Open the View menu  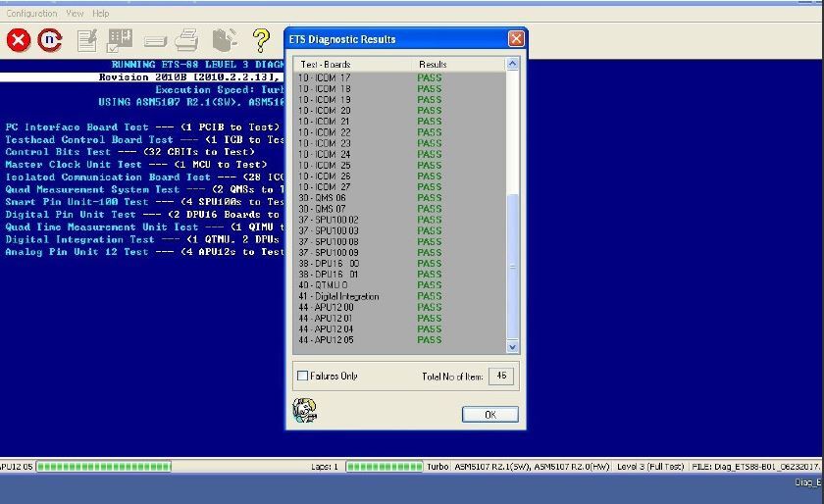(x=75, y=14)
